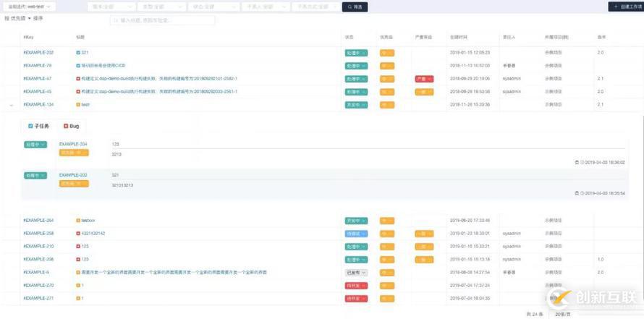644x319 pixels.
Task: Open the first filter dropdown in the top bar
Action: (x=111, y=7)
